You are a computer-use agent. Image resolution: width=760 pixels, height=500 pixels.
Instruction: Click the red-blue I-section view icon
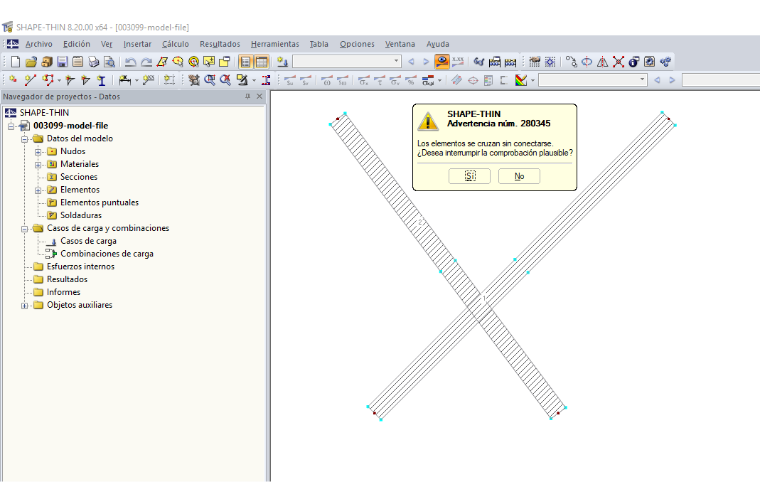click(266, 80)
